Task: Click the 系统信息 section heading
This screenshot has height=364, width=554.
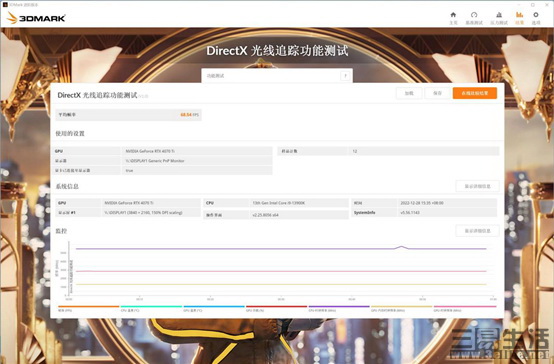Action: pyautogui.click(x=67, y=186)
